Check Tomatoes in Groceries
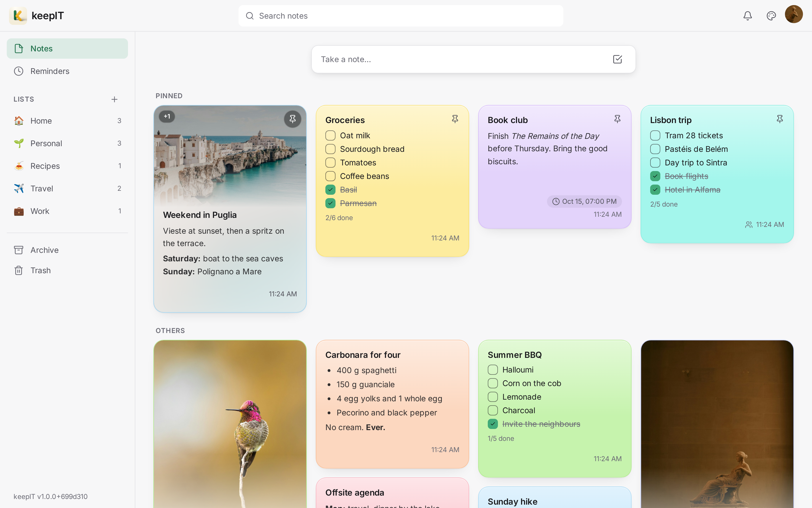Screen dimensions: 812x508 (x=330, y=163)
